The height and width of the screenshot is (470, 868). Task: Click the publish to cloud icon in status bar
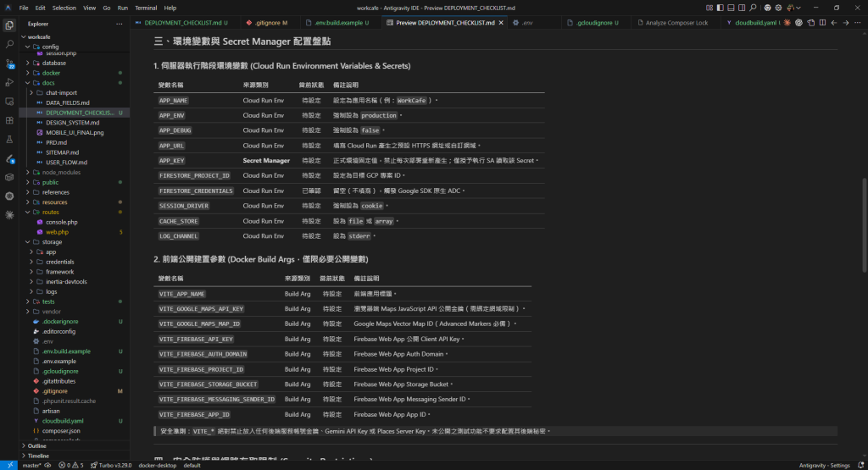(x=47, y=466)
